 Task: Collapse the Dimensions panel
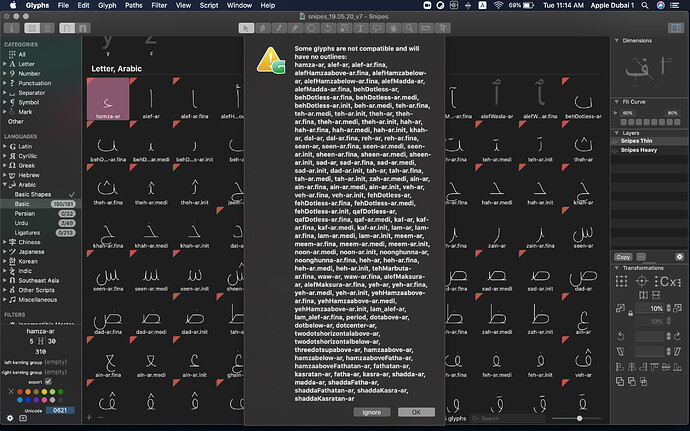[617, 41]
